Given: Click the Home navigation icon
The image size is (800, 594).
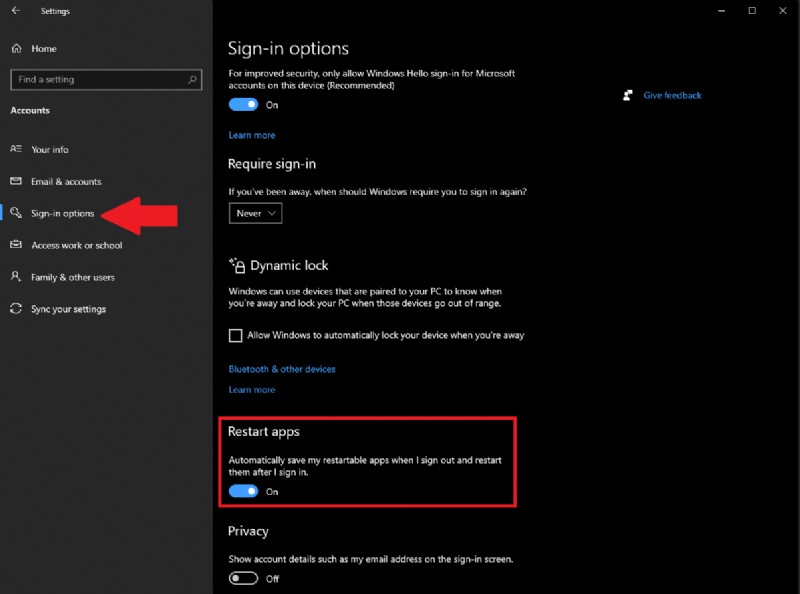Looking at the screenshot, I should pos(15,48).
